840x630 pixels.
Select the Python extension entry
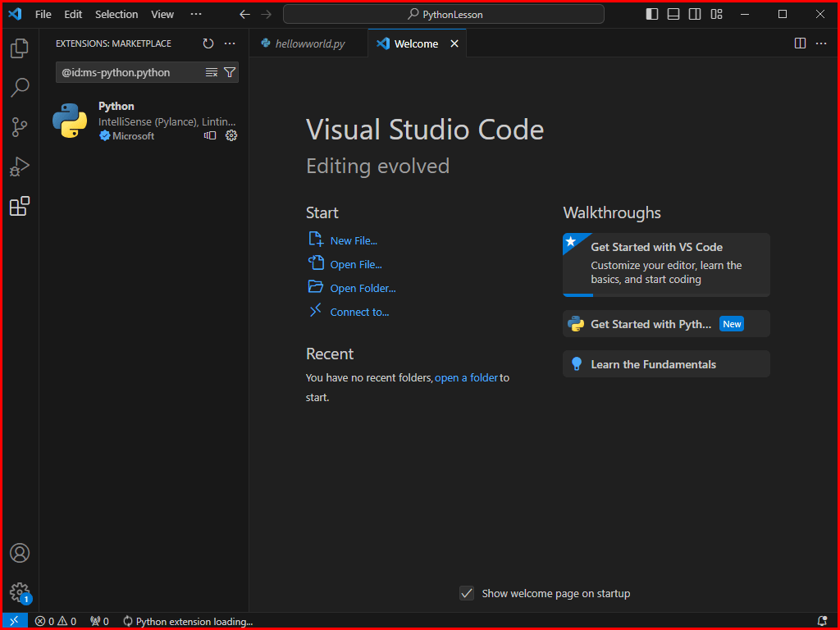click(144, 121)
